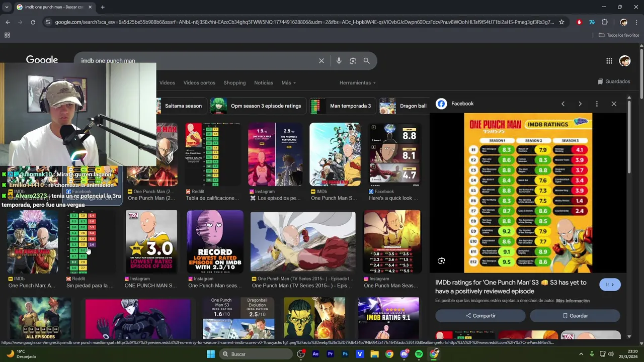Reload the page
Viewport: 644px width, 362px height.
[33, 22]
